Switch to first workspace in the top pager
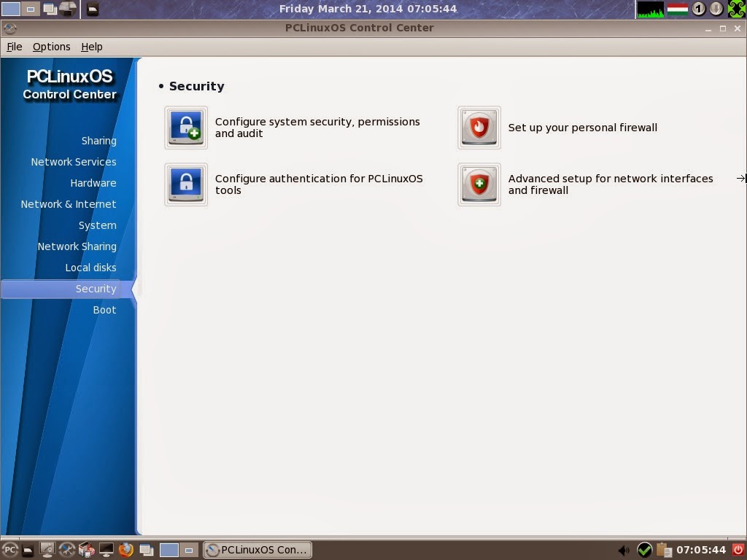 pyautogui.click(x=10, y=9)
